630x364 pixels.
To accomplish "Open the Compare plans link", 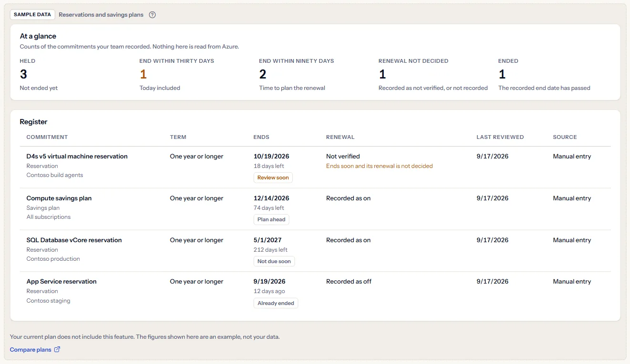I will 35,350.
